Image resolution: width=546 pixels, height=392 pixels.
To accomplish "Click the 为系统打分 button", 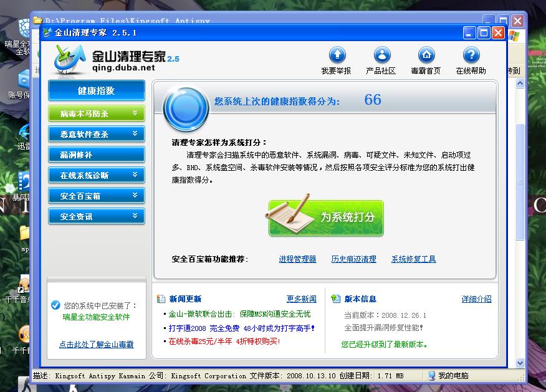I will pyautogui.click(x=326, y=218).
